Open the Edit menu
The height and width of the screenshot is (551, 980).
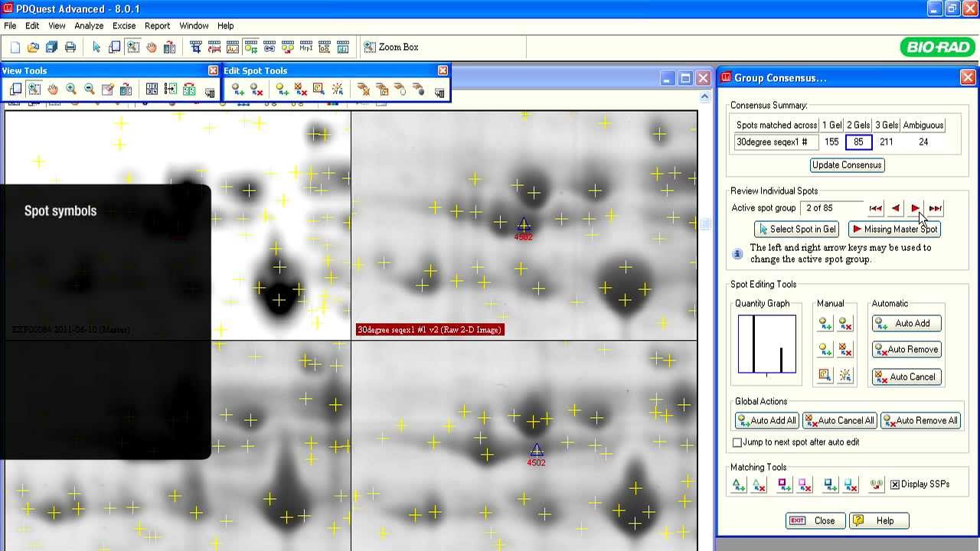click(32, 26)
